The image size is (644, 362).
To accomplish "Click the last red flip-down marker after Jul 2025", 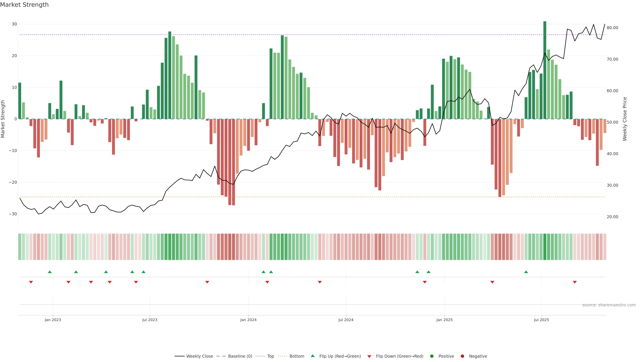I will [x=575, y=282].
